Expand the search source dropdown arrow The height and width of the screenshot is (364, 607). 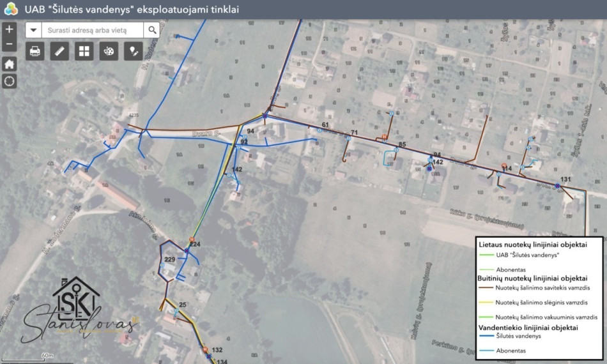pyautogui.click(x=34, y=30)
